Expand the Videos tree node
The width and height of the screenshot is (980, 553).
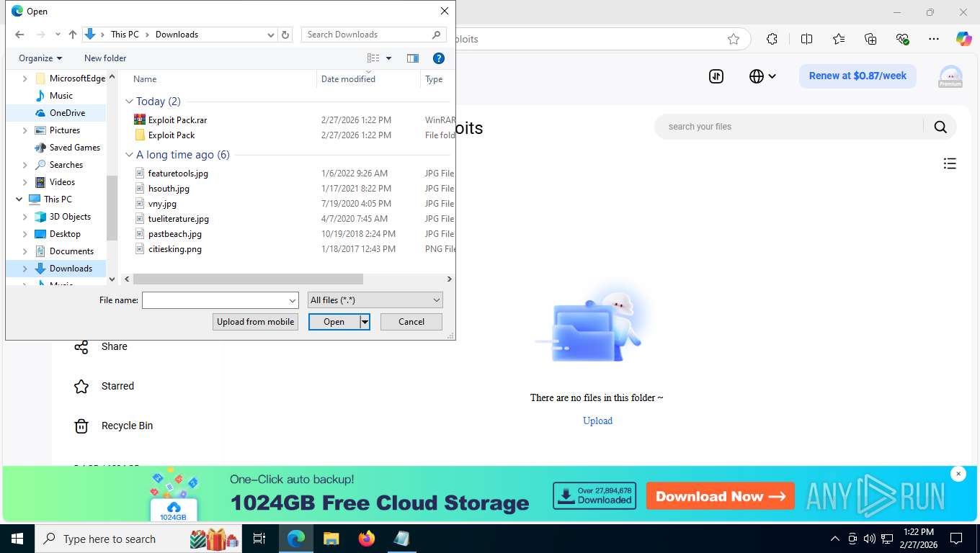coord(25,182)
